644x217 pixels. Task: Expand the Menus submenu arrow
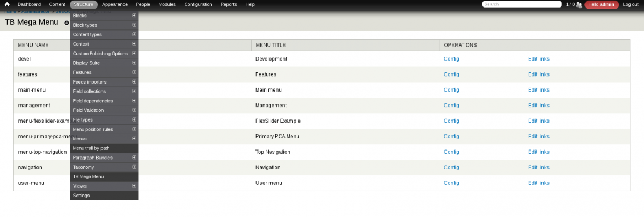[134, 139]
